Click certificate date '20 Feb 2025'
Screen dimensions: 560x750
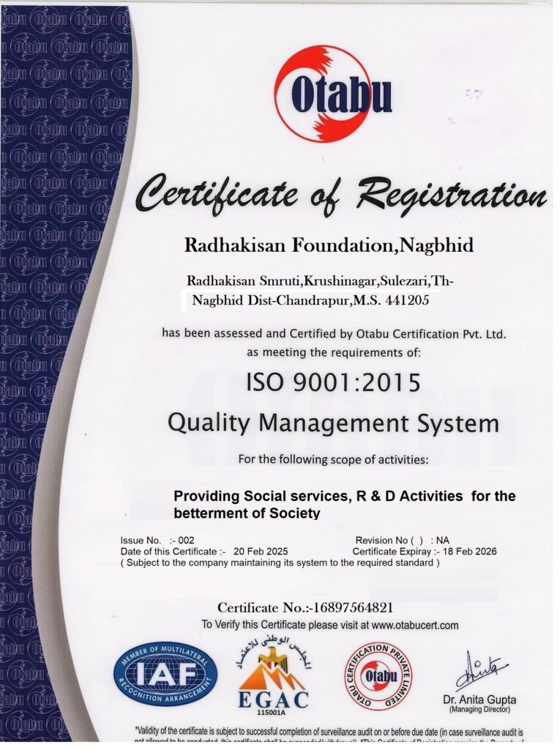(x=261, y=552)
